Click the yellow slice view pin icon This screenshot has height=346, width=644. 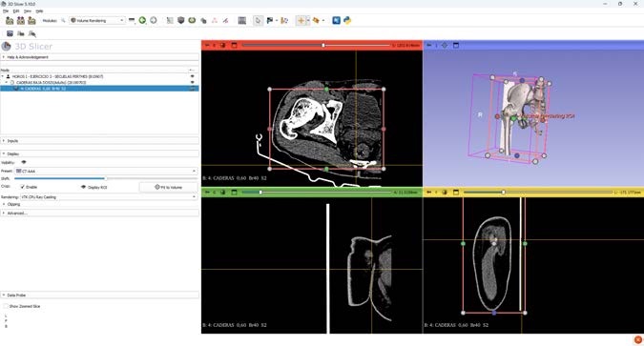tap(428, 193)
